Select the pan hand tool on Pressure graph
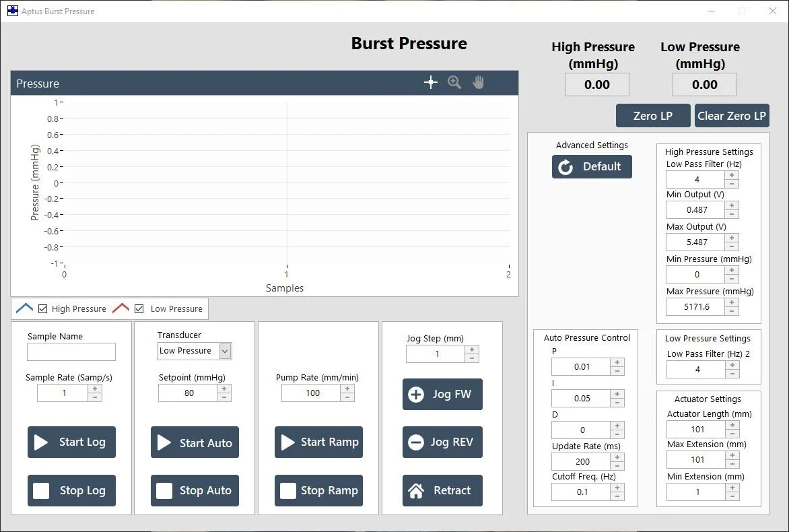 click(478, 81)
